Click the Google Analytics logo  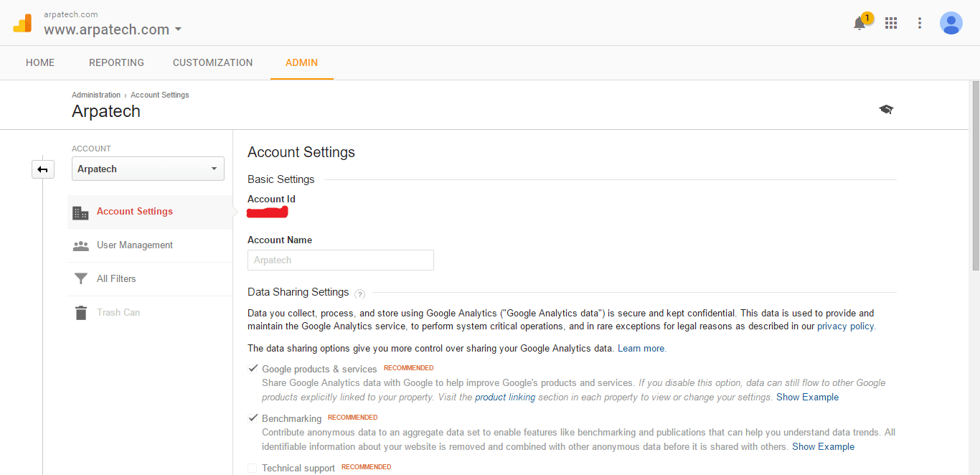pyautogui.click(x=22, y=23)
